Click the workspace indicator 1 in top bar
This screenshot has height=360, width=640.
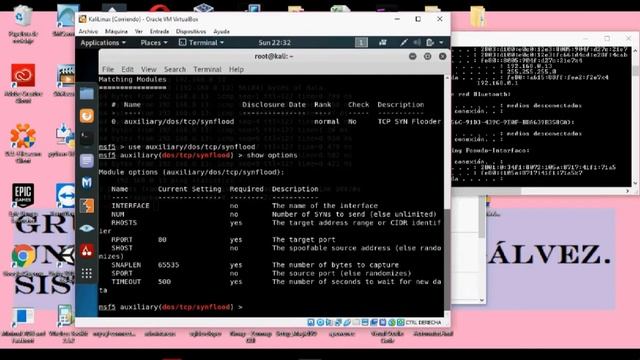point(361,42)
